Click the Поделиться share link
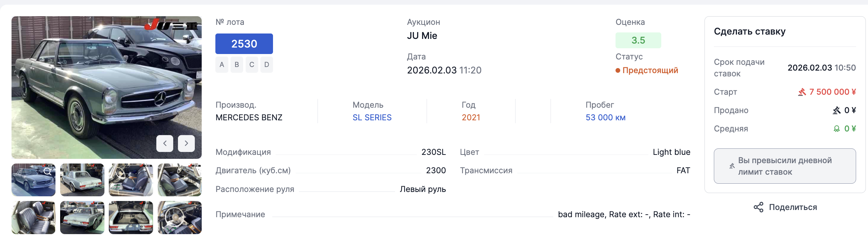 pyautogui.click(x=793, y=207)
